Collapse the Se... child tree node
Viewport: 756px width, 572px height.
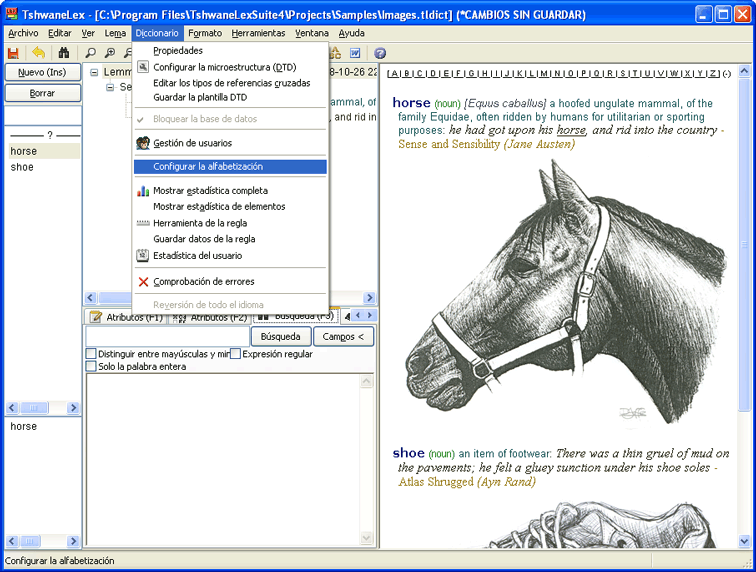coord(110,87)
